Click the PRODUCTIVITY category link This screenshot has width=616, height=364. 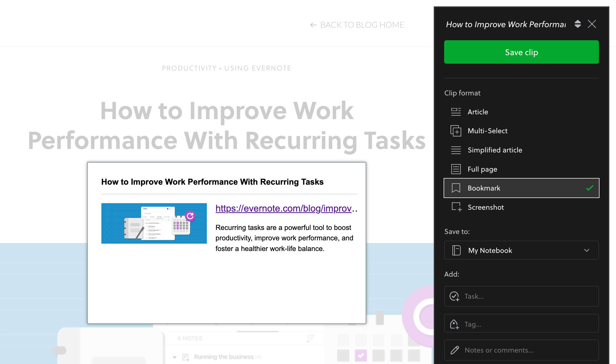(189, 68)
